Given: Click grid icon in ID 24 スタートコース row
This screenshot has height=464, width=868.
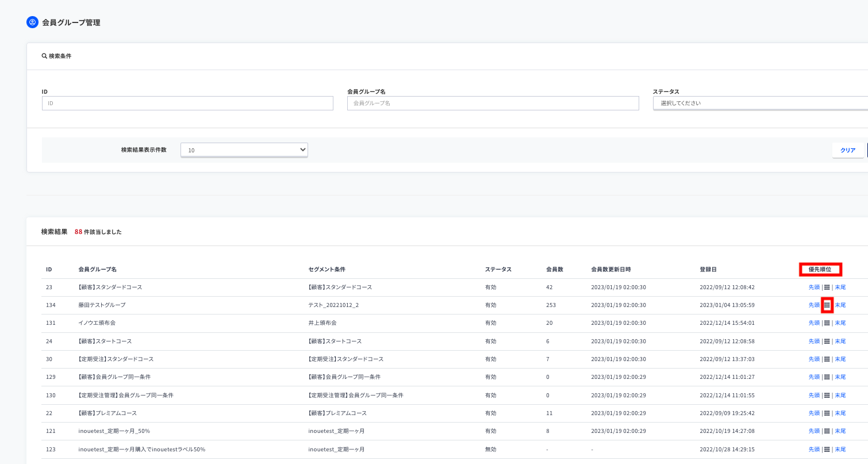Looking at the screenshot, I should coord(827,342).
